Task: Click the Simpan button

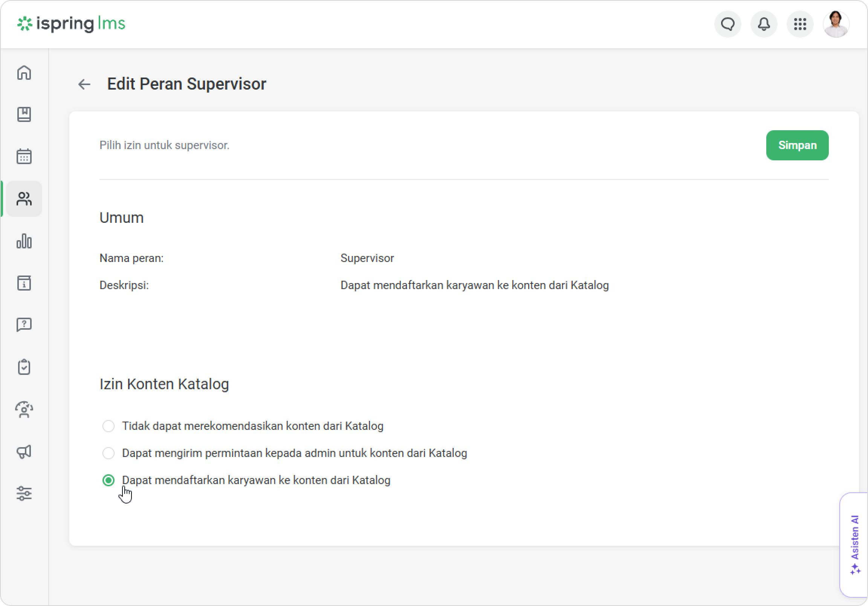Action: (x=797, y=145)
